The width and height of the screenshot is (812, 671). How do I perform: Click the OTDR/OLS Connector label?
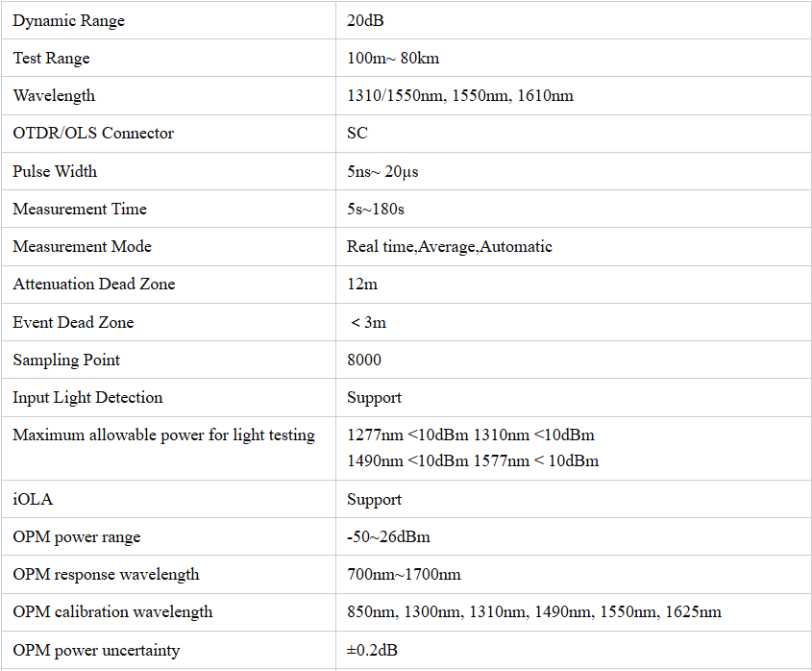pos(93,133)
